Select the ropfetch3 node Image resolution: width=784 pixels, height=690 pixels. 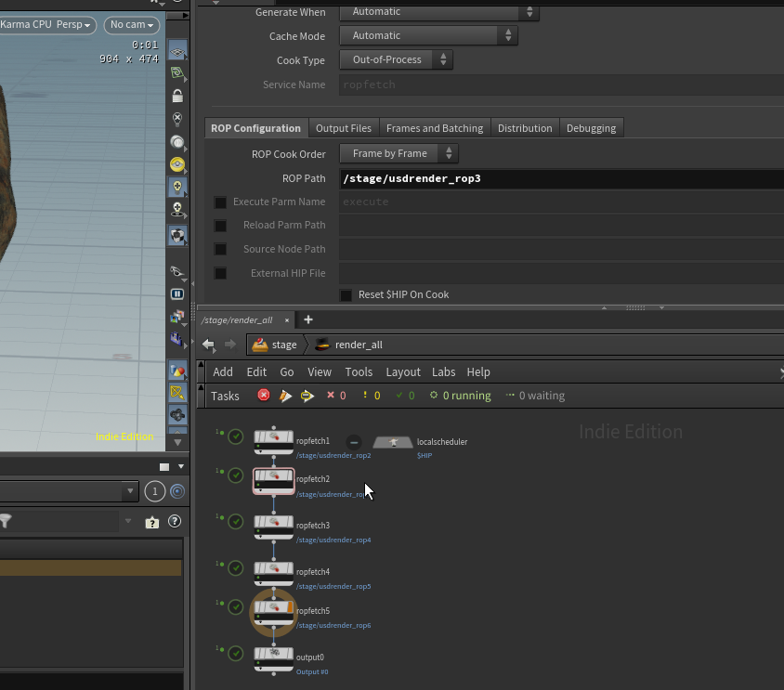[x=273, y=527]
